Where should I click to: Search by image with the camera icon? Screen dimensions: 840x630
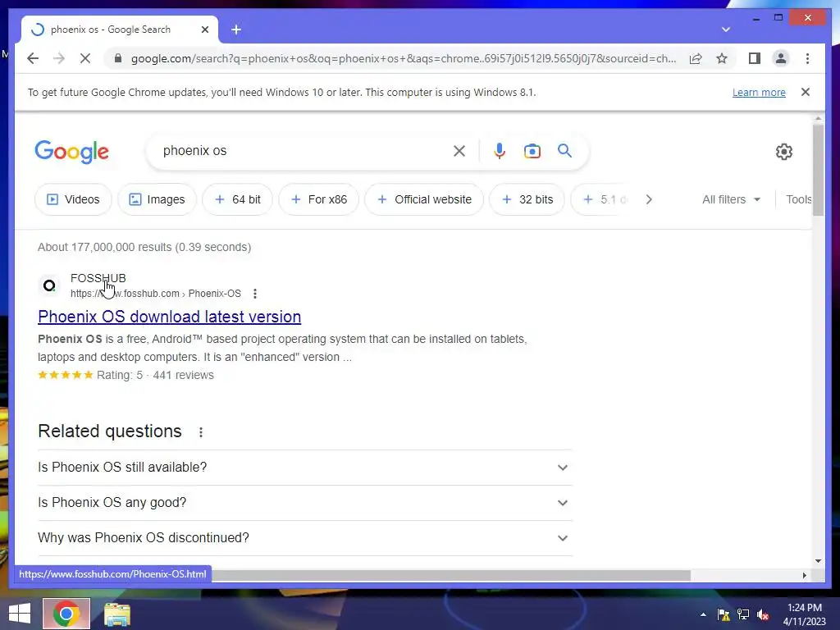[x=532, y=151]
